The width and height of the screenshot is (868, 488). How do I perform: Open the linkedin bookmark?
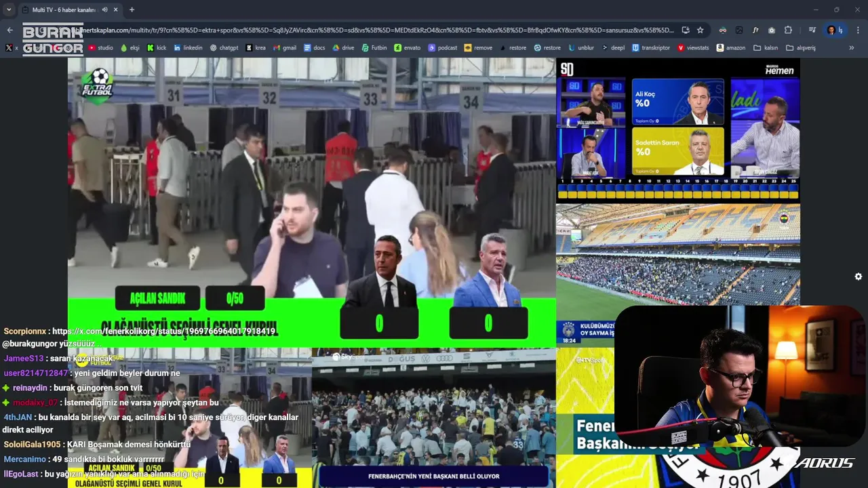pos(188,48)
